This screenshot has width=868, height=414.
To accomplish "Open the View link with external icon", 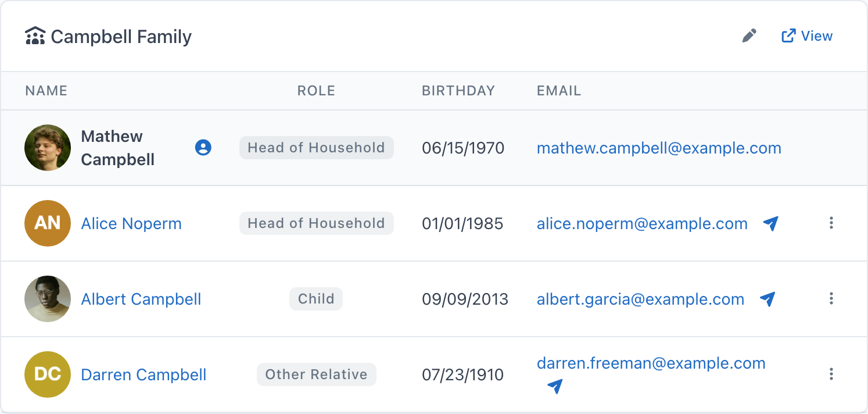I will [x=807, y=36].
